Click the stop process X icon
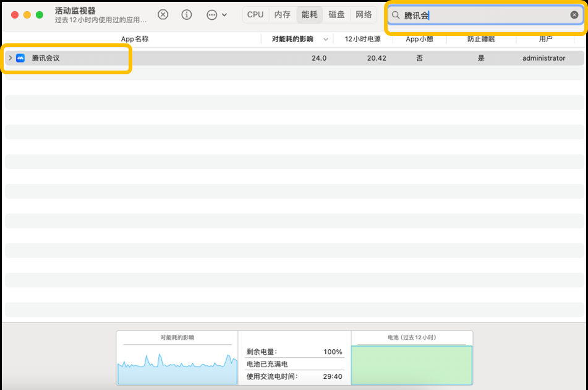This screenshot has height=390, width=588. coord(163,15)
